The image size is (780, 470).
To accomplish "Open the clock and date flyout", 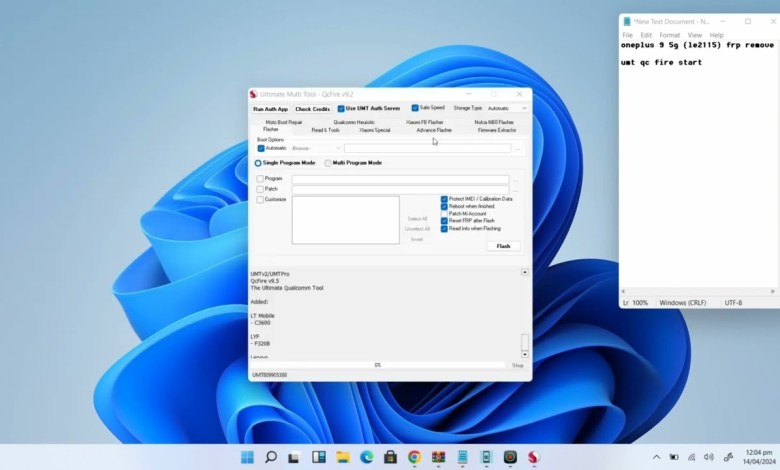I will pos(759,457).
